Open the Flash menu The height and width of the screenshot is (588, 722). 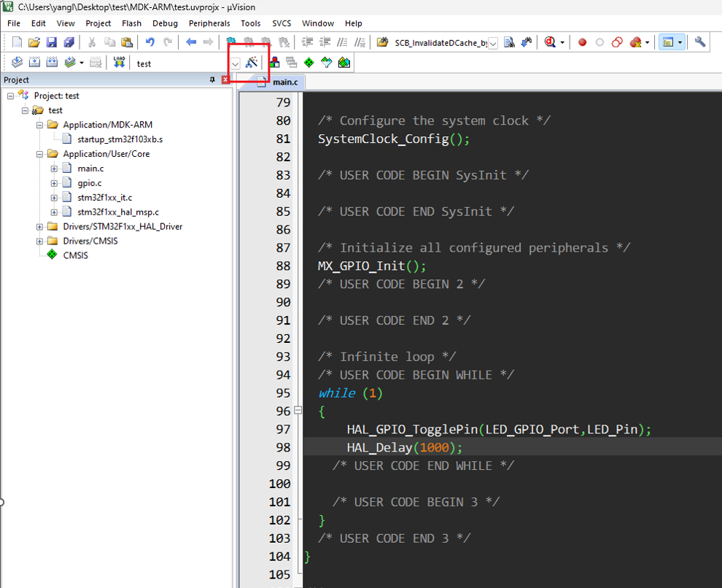tap(132, 23)
